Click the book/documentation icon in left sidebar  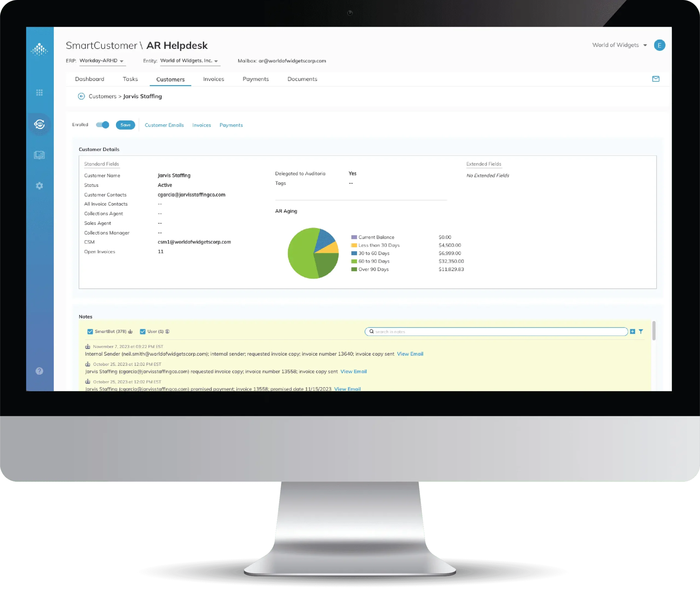(x=40, y=155)
